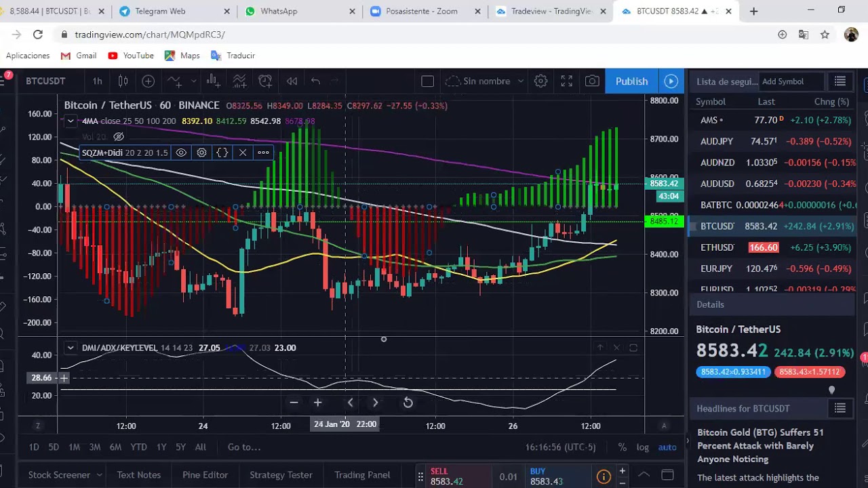Open Gmail bookmark in bookmarks bar

(79, 56)
